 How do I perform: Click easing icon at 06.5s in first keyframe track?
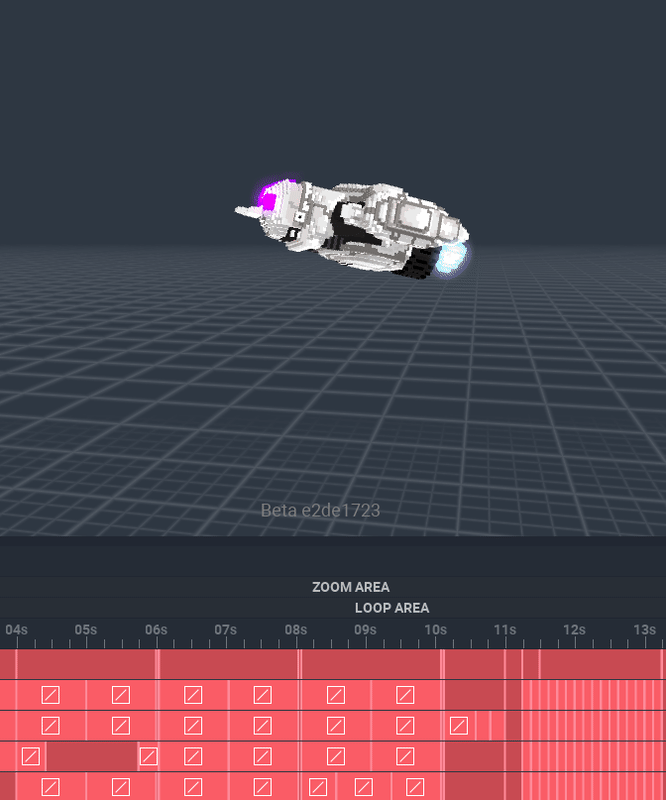click(193, 695)
